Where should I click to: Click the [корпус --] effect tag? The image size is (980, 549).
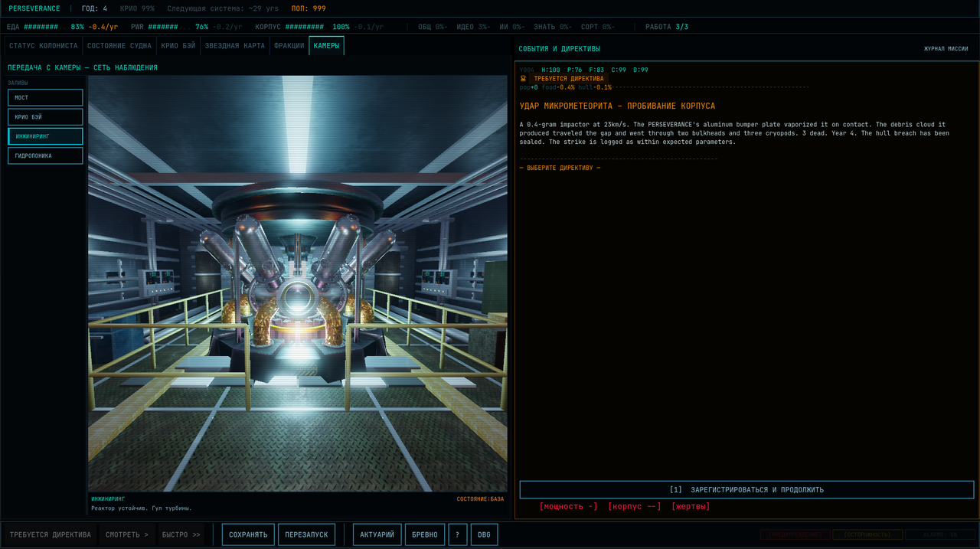tap(635, 506)
